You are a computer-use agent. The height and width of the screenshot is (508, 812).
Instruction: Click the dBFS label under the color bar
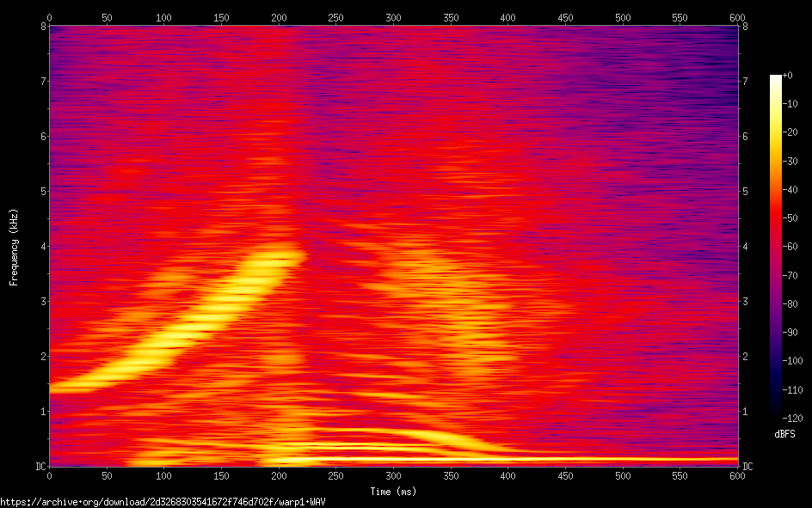(785, 433)
